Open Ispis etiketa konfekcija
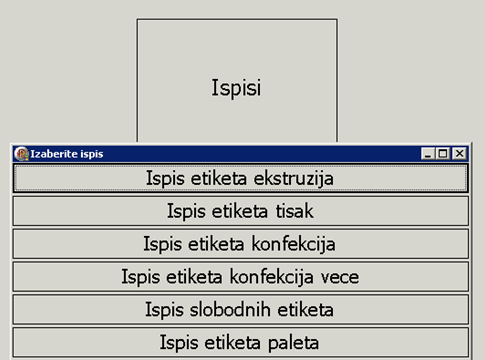The image size is (485, 360). [240, 243]
